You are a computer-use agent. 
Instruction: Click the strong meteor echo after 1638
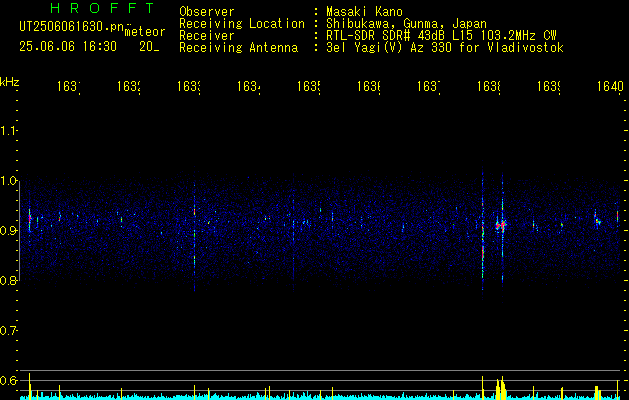coord(501,225)
